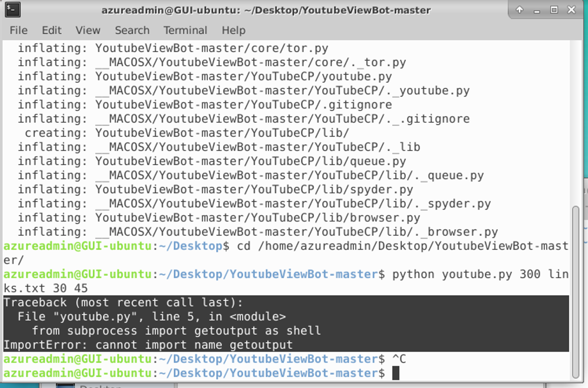Screen dimensions: 588x388
Task: Click the 'ImportError: cannot import name getoutput' line
Action: point(148,345)
